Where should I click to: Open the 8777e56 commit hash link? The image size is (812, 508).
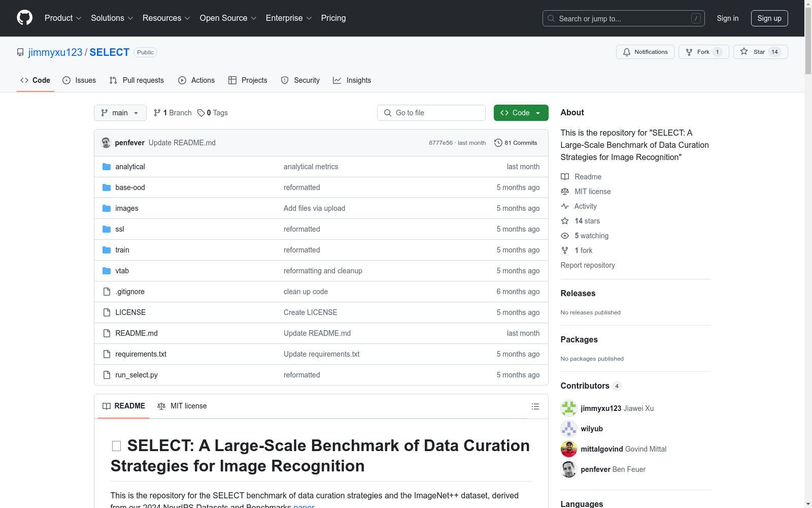point(441,143)
